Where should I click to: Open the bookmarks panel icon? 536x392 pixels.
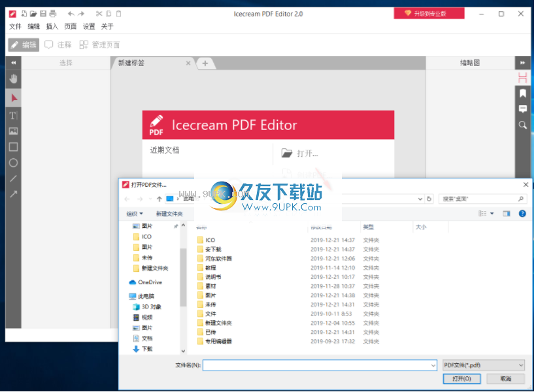pos(523,93)
